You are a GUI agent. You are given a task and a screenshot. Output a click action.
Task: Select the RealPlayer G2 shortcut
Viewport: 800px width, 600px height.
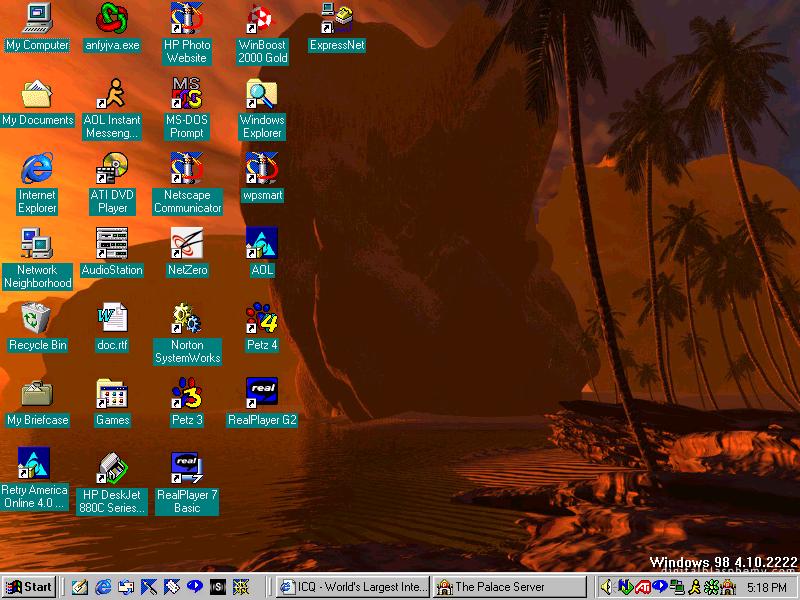coord(262,395)
